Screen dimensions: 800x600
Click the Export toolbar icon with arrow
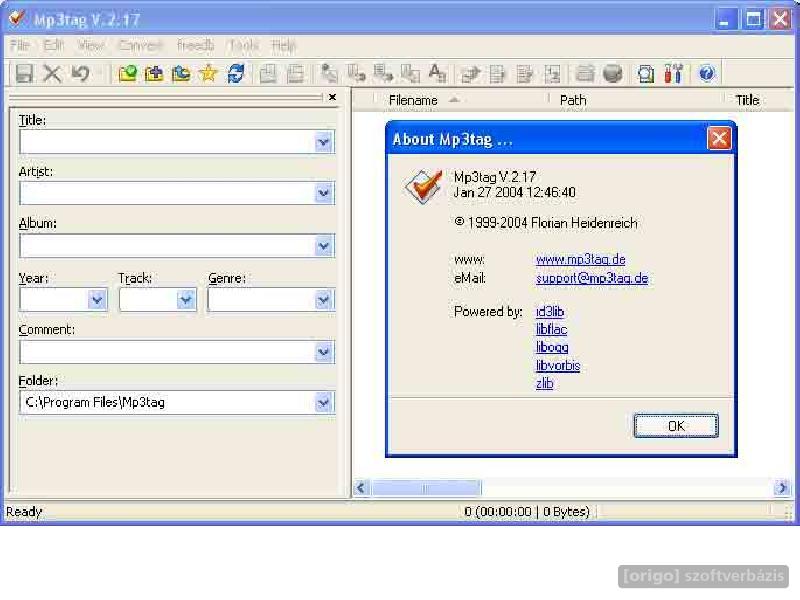[x=470, y=73]
